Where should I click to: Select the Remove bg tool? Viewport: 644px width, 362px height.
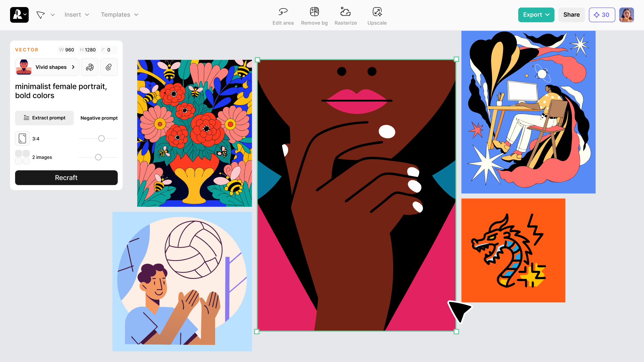[314, 12]
